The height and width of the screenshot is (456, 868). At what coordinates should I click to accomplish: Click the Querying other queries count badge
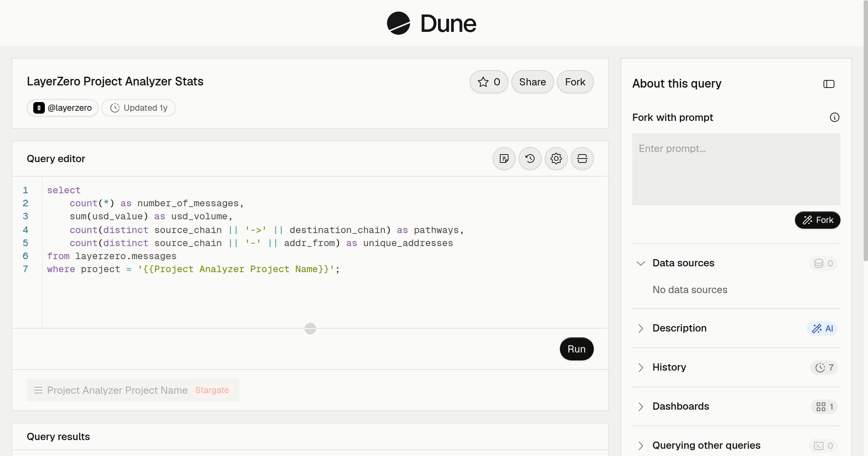[823, 446]
